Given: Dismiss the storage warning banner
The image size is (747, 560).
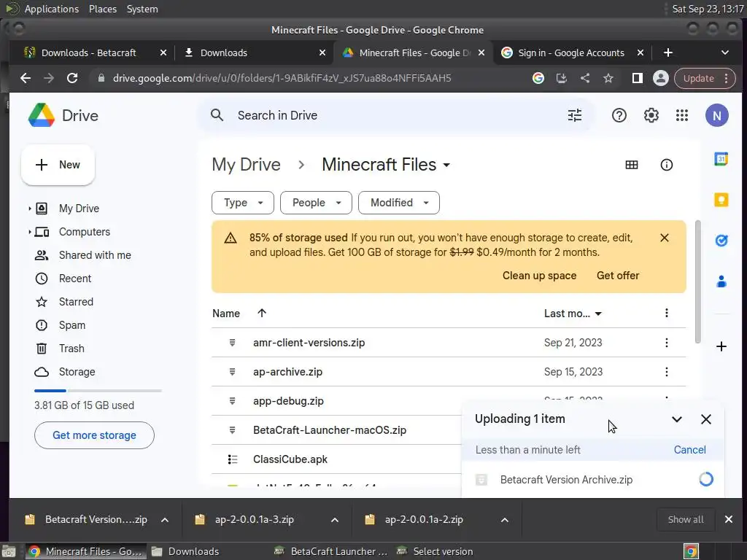Looking at the screenshot, I should [x=664, y=238].
